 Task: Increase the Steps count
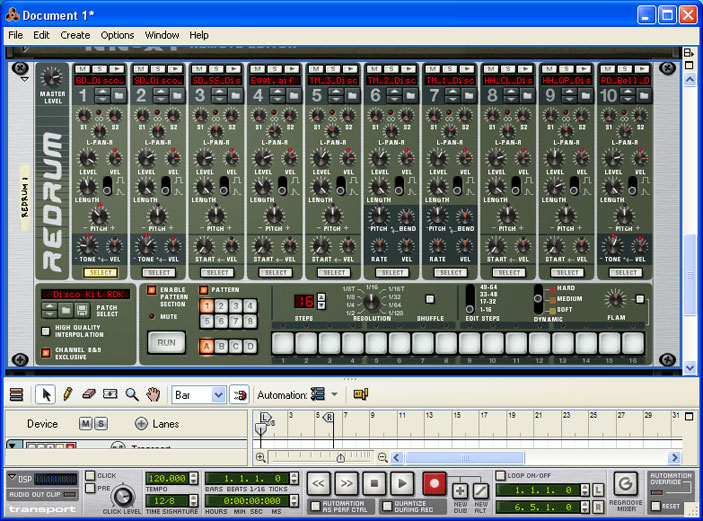(x=321, y=297)
